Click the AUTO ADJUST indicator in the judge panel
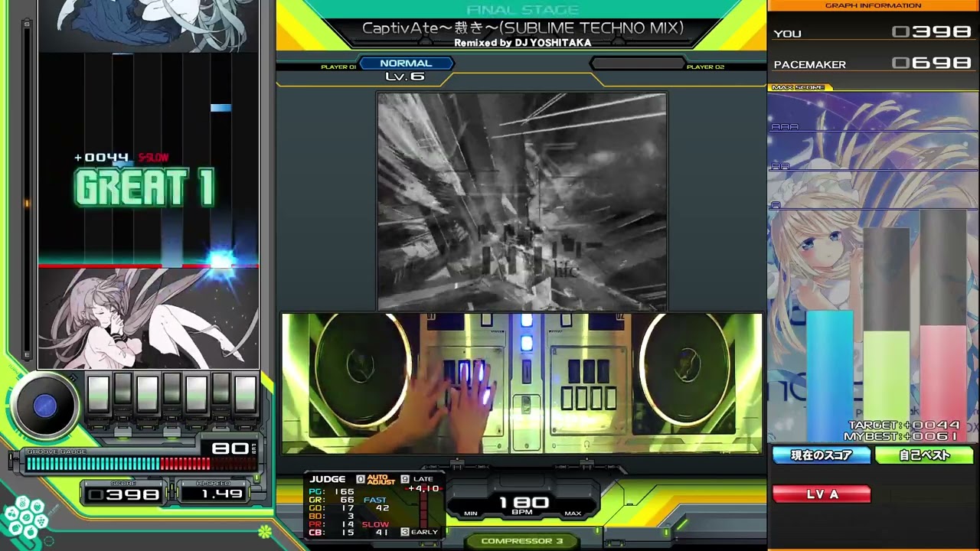Viewport: 980px width, 551px height. (381, 479)
